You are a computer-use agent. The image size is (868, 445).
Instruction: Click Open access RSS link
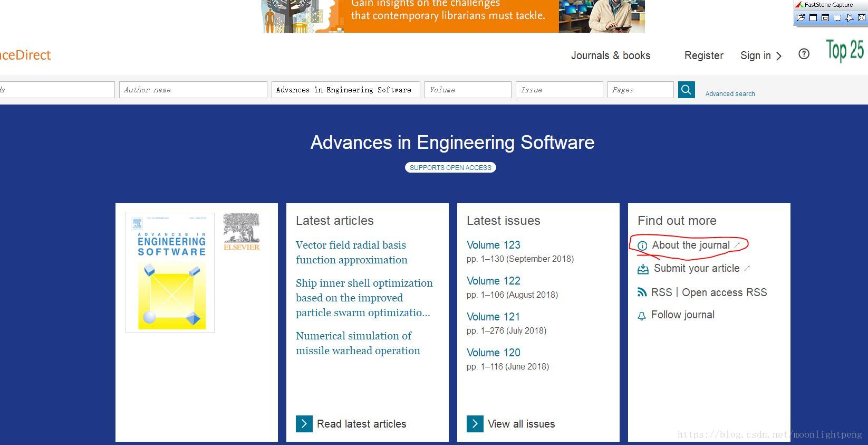tap(725, 292)
